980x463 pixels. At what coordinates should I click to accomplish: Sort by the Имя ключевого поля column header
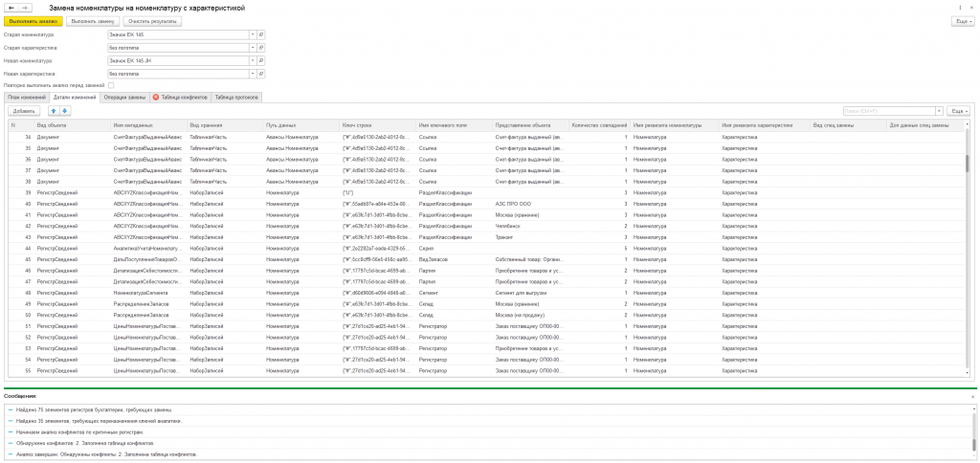point(454,125)
